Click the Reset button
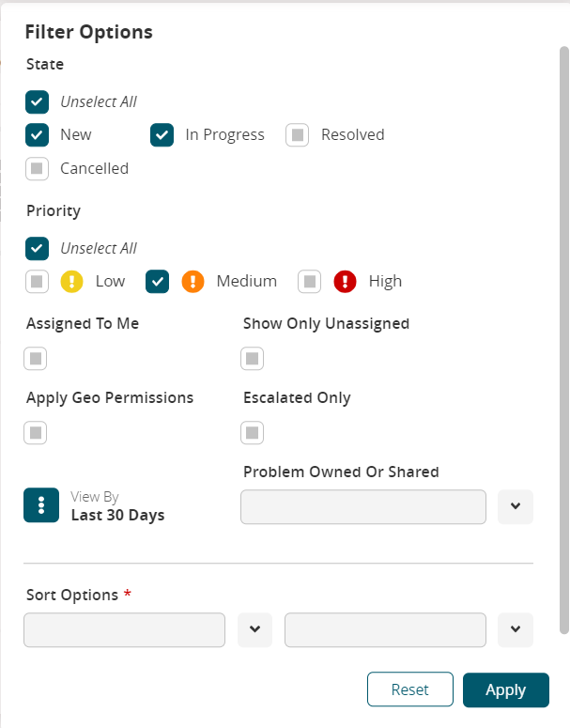This screenshot has height=728, width=570. coord(409,689)
